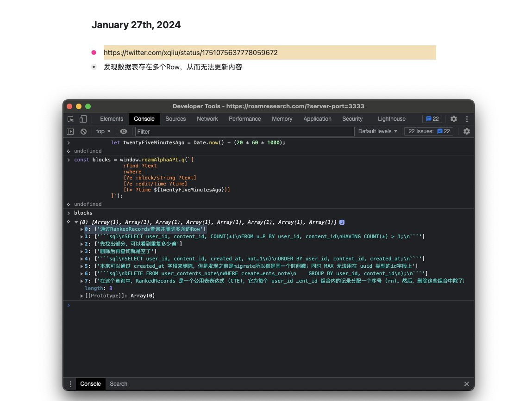
Task: Open the Lighthouse tab
Action: (x=392, y=119)
